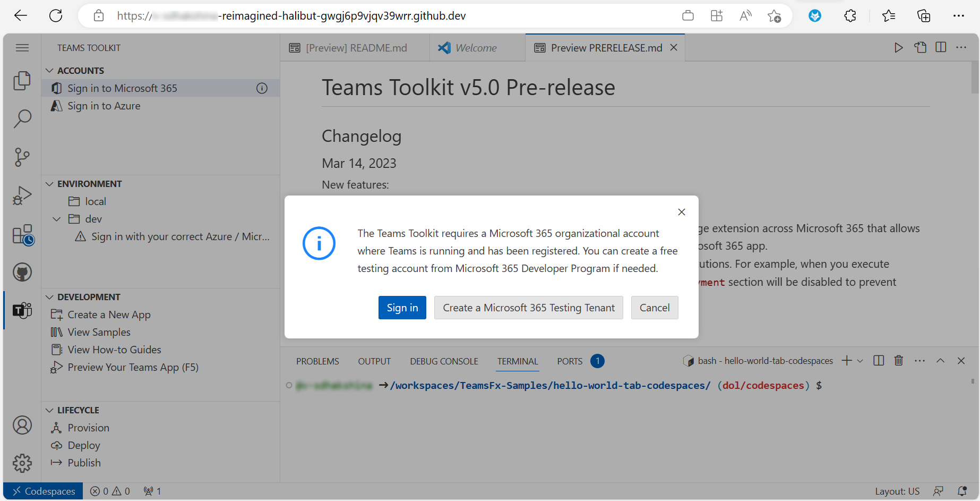
Task: Refresh the browser page
Action: point(56,16)
